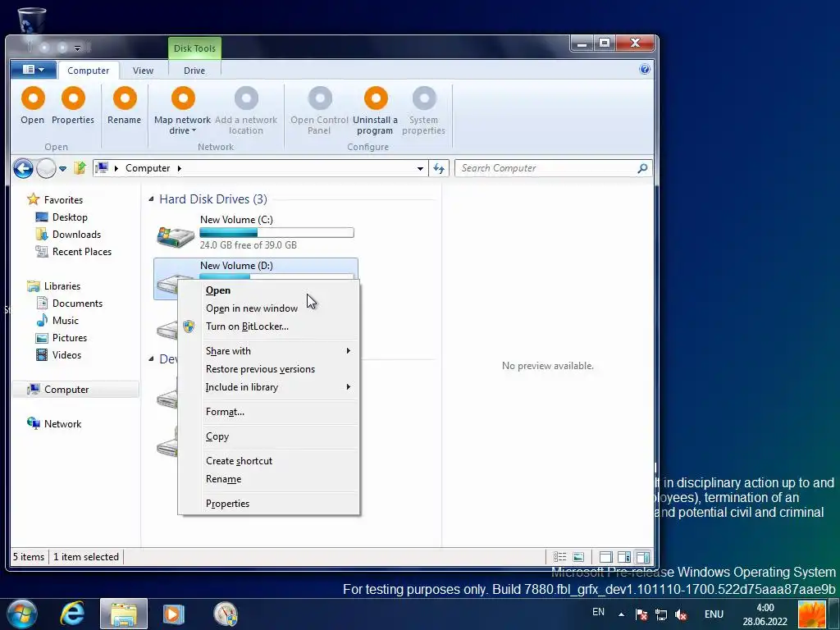Open Recycle Bin on the desktop
840x630 pixels.
(32, 20)
